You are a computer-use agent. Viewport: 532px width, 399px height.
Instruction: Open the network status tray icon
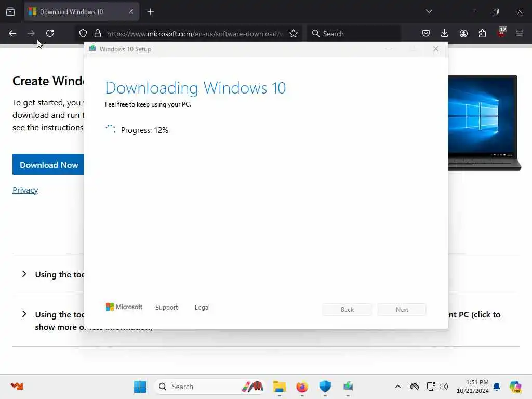pos(431,387)
